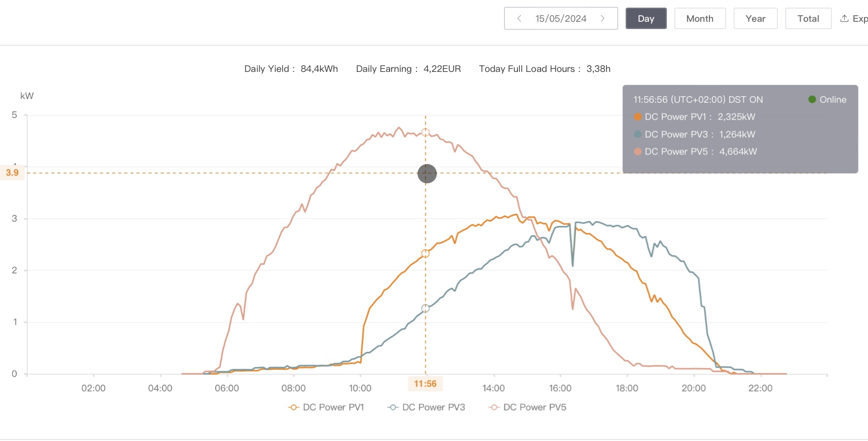The width and height of the screenshot is (868, 441).
Task: Click the green Online status dot
Action: click(812, 100)
